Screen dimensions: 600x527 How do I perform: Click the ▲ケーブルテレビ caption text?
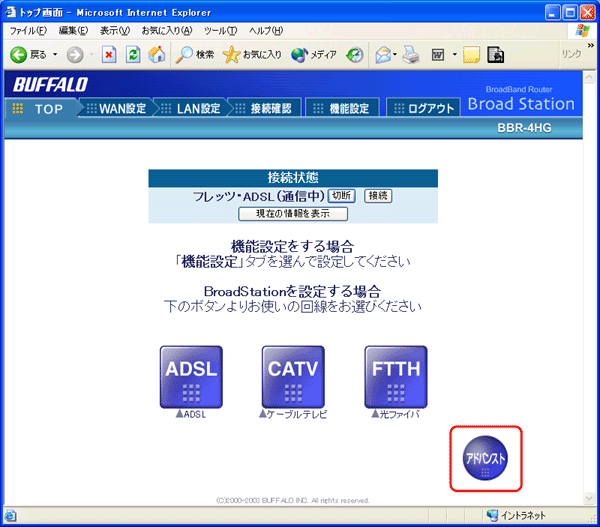[293, 414]
